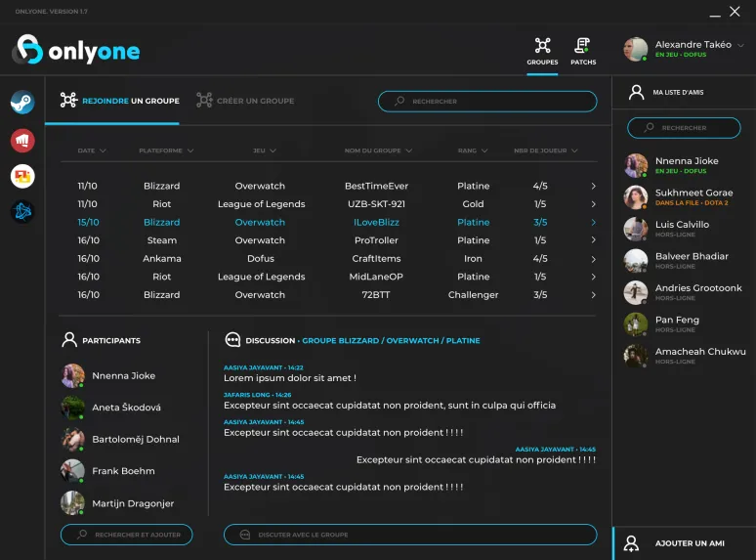The height and width of the screenshot is (560, 756).
Task: Click the OnlyOne logo
Action: pyautogui.click(x=76, y=51)
